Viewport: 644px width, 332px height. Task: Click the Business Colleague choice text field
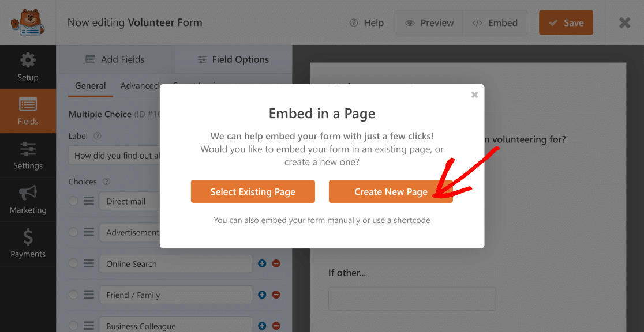pos(175,326)
